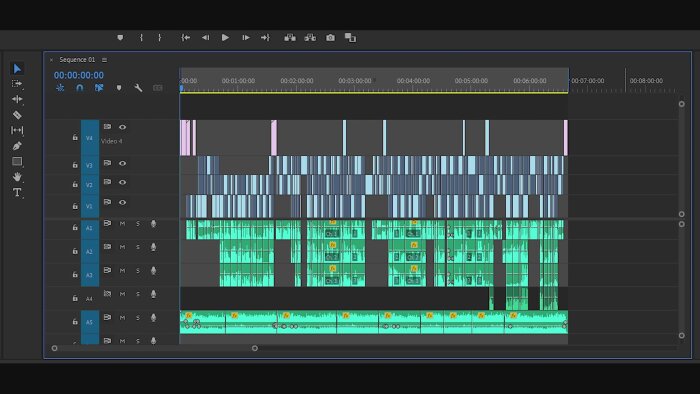Toggle sync lock on track A4
The image size is (700, 394).
click(107, 294)
